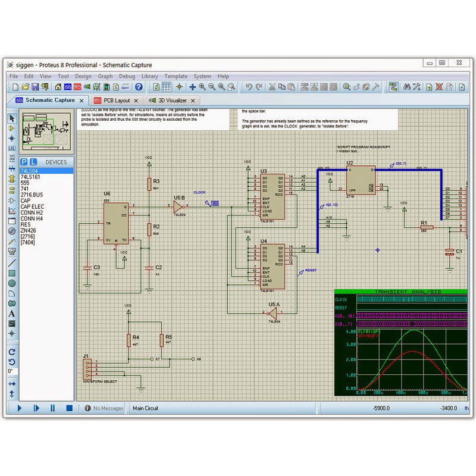Image resolution: width=476 pixels, height=476 pixels.
Task: Activate voltage probe mode
Action: 9,243
